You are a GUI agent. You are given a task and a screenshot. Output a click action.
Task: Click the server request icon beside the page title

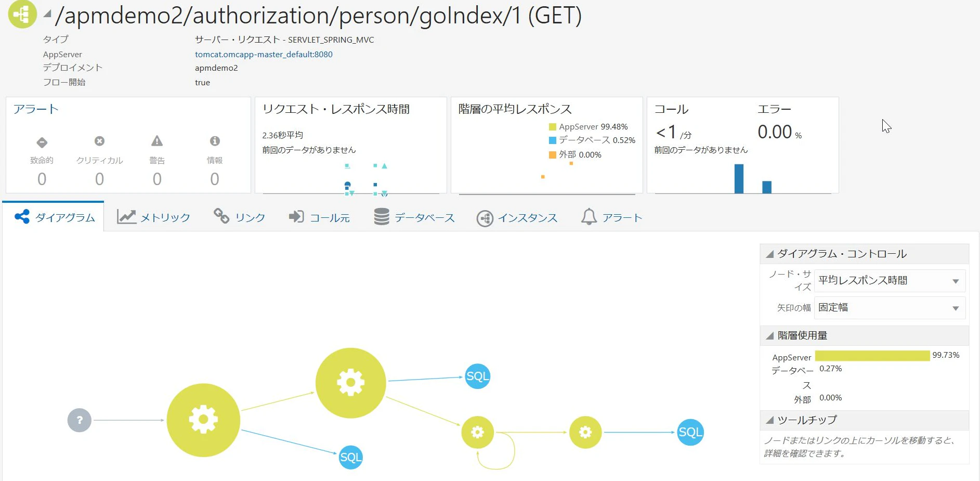(x=22, y=14)
